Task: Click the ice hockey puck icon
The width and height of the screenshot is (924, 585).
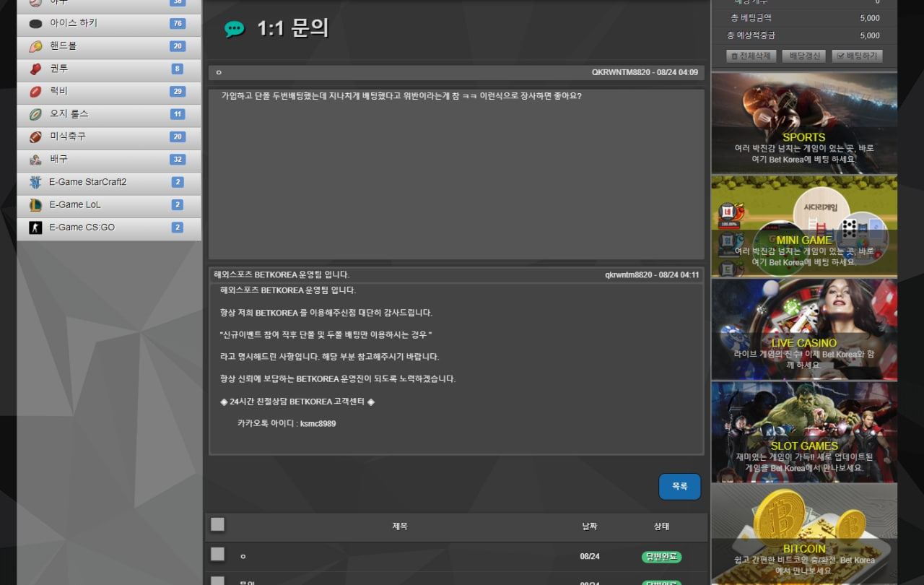Action: (35, 24)
